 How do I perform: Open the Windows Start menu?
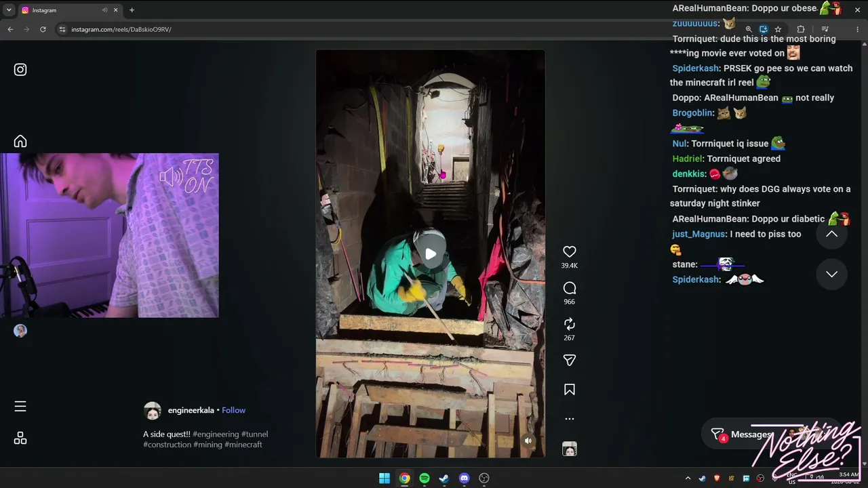384,479
